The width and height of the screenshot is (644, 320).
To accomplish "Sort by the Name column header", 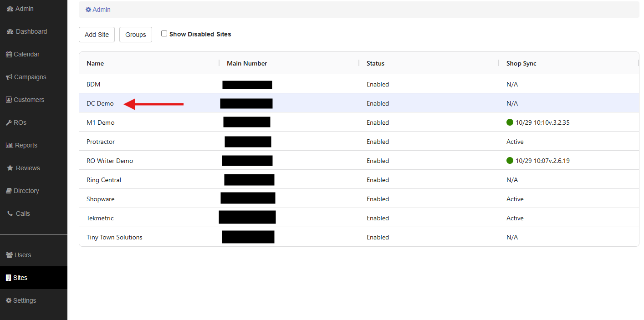I will tap(95, 63).
